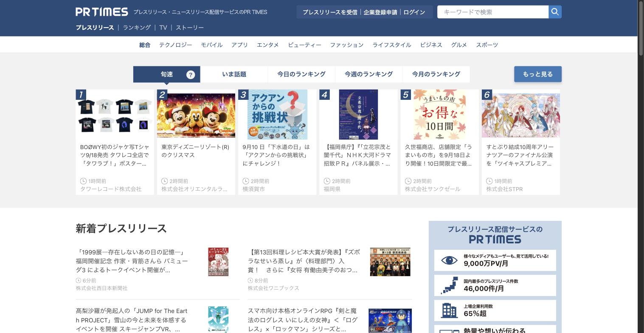Open the 旬速 help question-mark icon
Image resolution: width=644 pixels, height=333 pixels.
coord(191,75)
